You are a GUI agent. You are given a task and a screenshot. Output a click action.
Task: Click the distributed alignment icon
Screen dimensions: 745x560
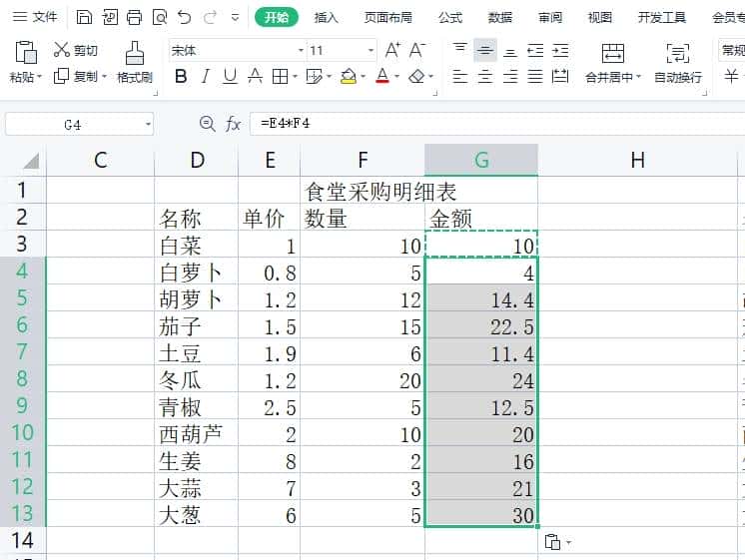tap(560, 76)
